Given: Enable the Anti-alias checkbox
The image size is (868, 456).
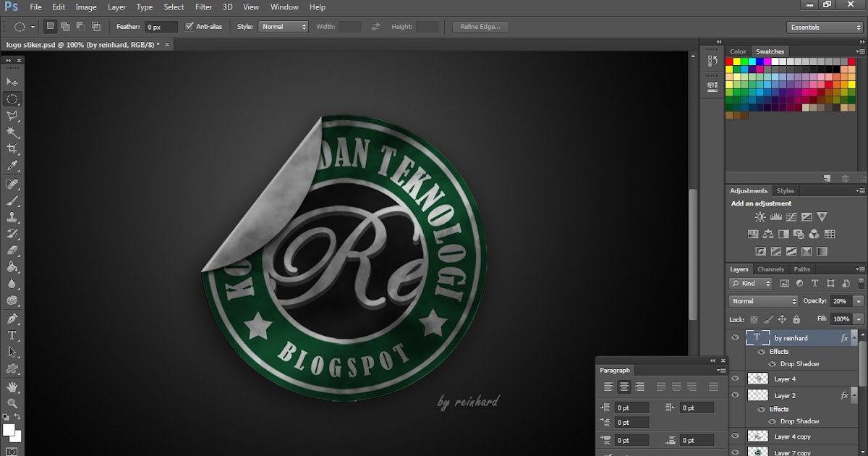Looking at the screenshot, I should pos(190,26).
